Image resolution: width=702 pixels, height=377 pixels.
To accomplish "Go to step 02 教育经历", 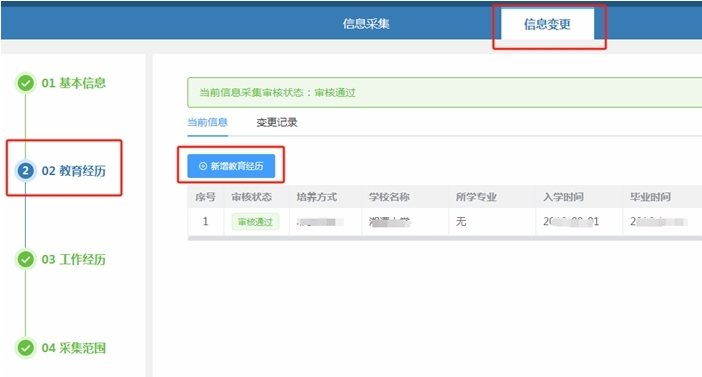I will tap(73, 171).
